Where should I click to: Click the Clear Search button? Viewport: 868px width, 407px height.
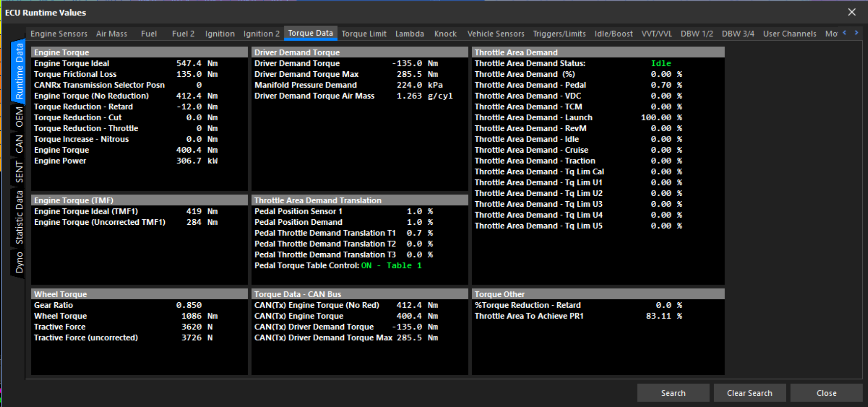point(750,393)
